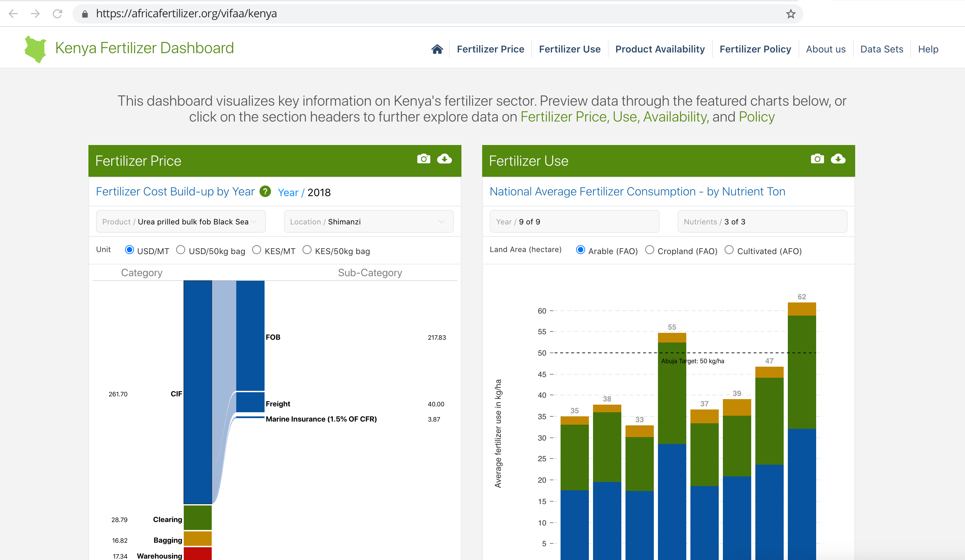Open the Product dropdown for fertilizer selection
Image resolution: width=965 pixels, height=560 pixels.
(x=180, y=221)
